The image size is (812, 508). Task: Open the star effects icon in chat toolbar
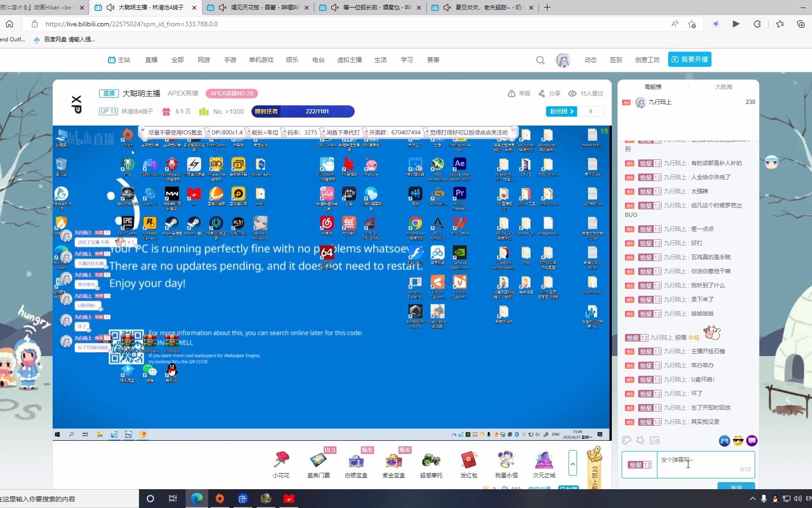tap(640, 440)
